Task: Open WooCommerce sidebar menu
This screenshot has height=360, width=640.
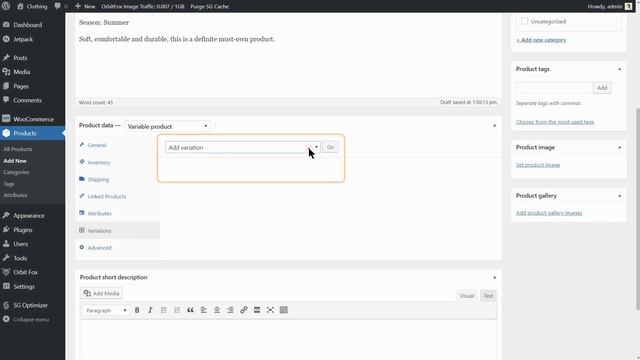Action: coord(32,119)
